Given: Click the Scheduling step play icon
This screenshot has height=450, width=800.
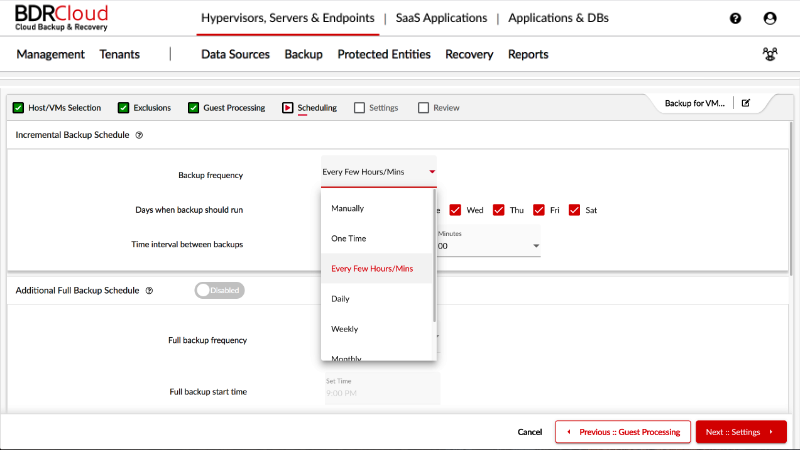Looking at the screenshot, I should coord(288,108).
